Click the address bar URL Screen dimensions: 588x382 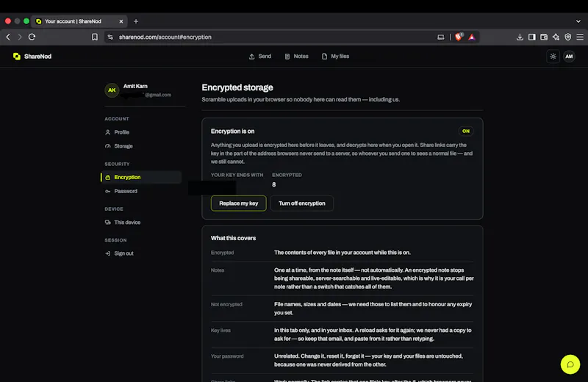165,37
